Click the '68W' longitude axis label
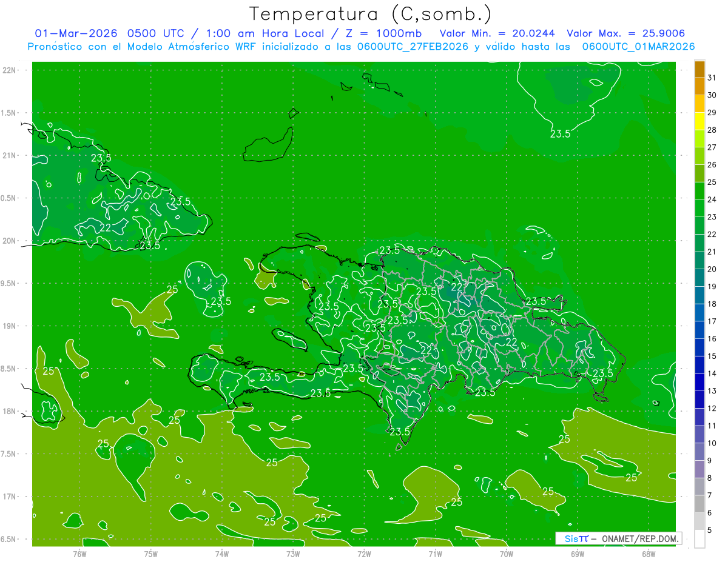This screenshot has width=728, height=562. tap(648, 554)
